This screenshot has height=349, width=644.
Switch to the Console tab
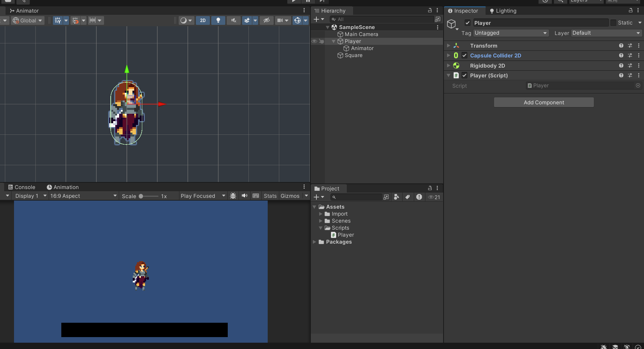[22, 187]
